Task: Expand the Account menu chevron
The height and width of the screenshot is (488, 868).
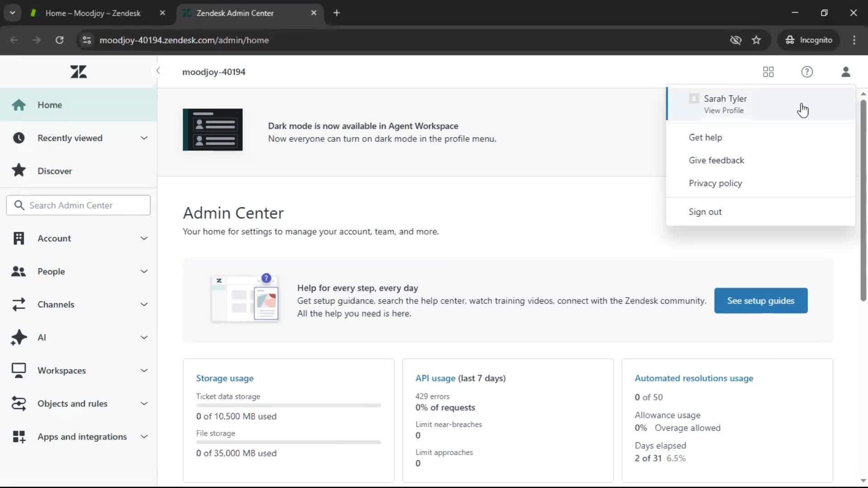Action: click(x=144, y=238)
